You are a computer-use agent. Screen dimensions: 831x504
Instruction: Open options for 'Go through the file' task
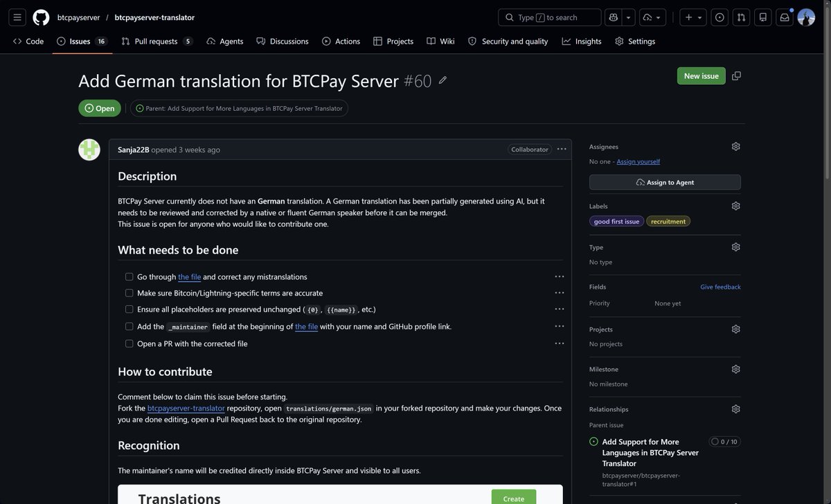[x=560, y=276]
